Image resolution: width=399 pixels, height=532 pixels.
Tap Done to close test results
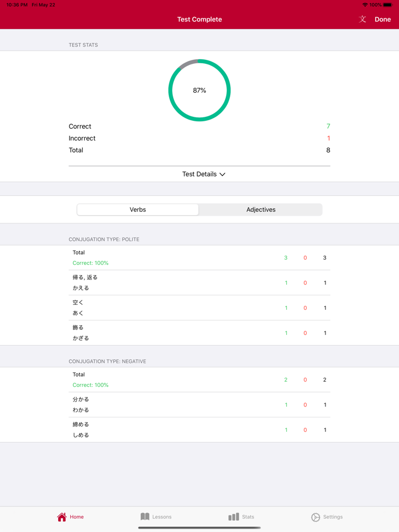pos(382,19)
